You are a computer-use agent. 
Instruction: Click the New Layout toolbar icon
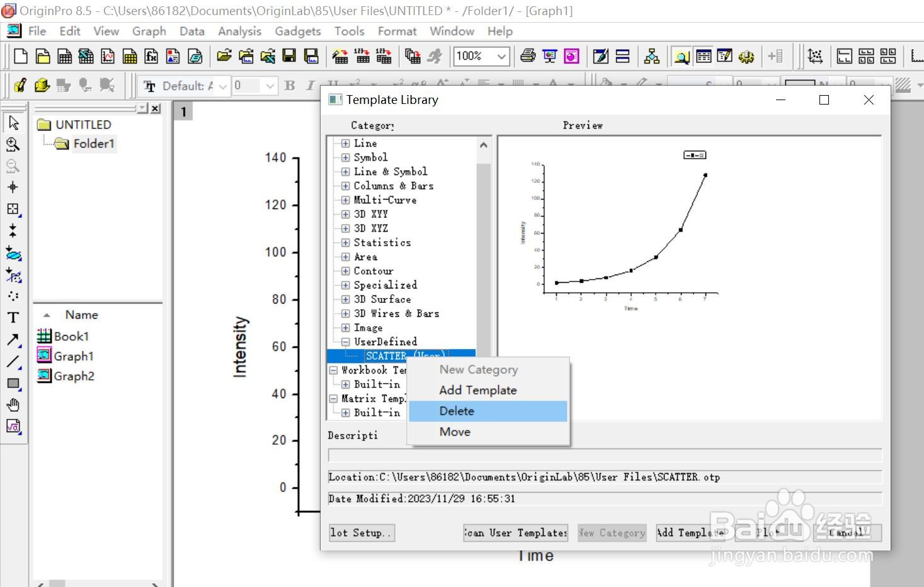(x=173, y=57)
